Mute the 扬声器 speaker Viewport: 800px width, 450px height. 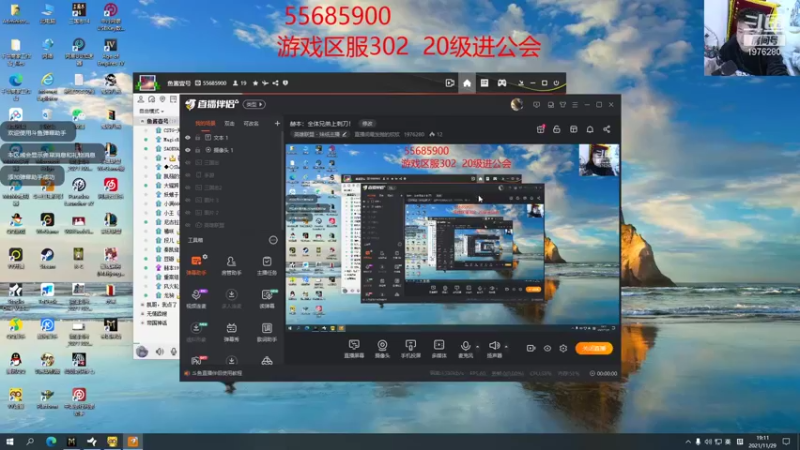coord(494,348)
